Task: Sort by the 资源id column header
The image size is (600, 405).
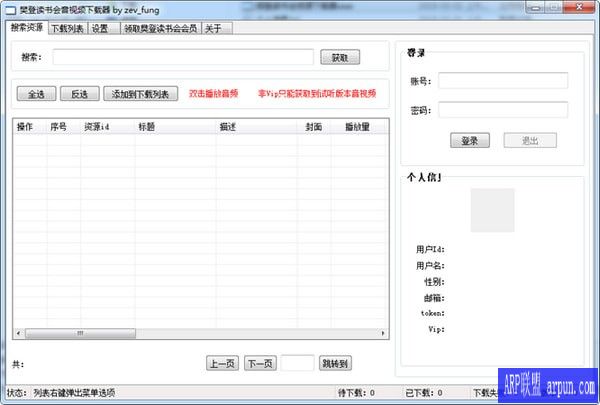Action: pyautogui.click(x=108, y=127)
